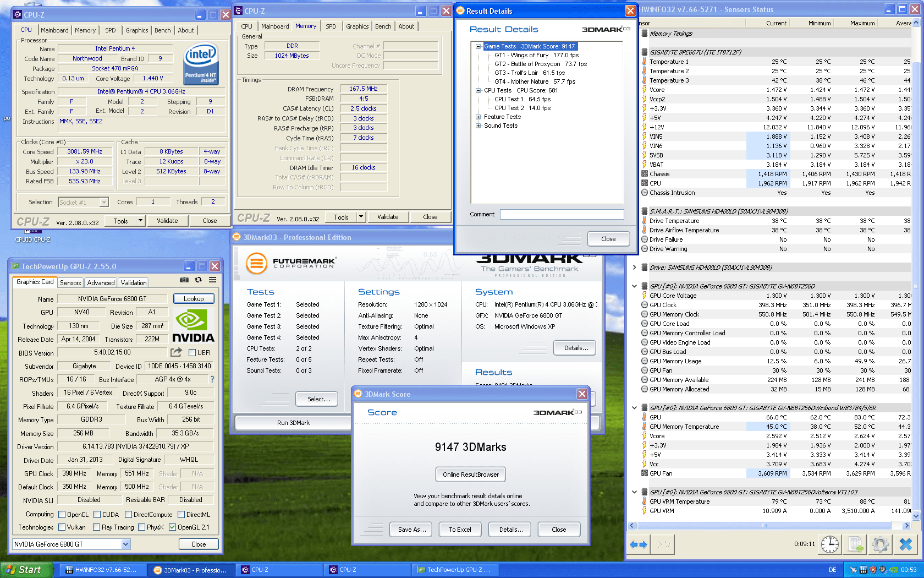Toggle the UEFI checkbox in GPU-Z

[192, 352]
